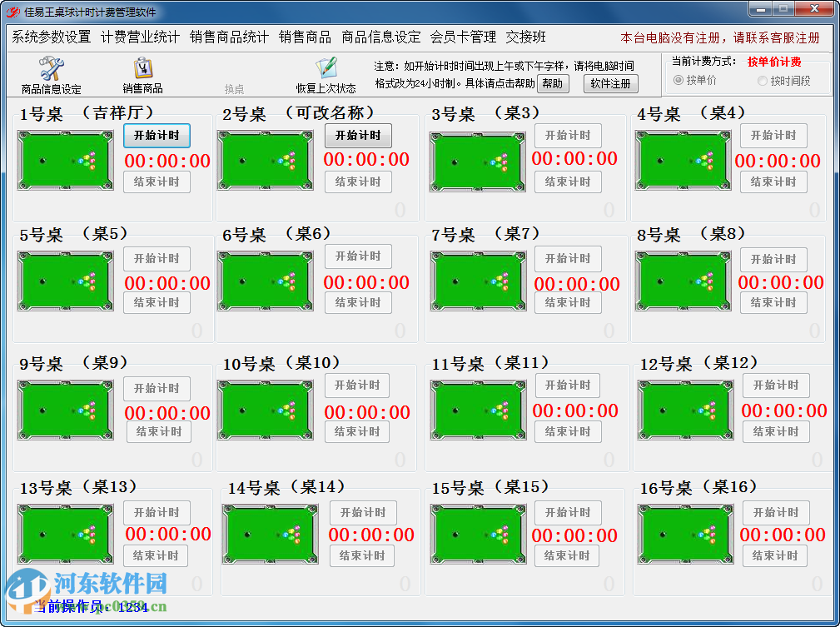This screenshot has height=627, width=840.
Task: Open software registration via 软件注册 button
Action: (x=610, y=83)
